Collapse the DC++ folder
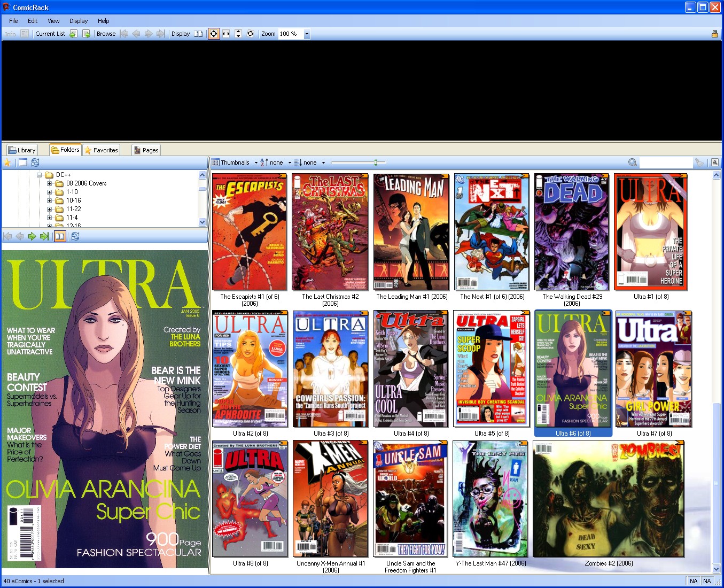The image size is (724, 588). click(39, 175)
